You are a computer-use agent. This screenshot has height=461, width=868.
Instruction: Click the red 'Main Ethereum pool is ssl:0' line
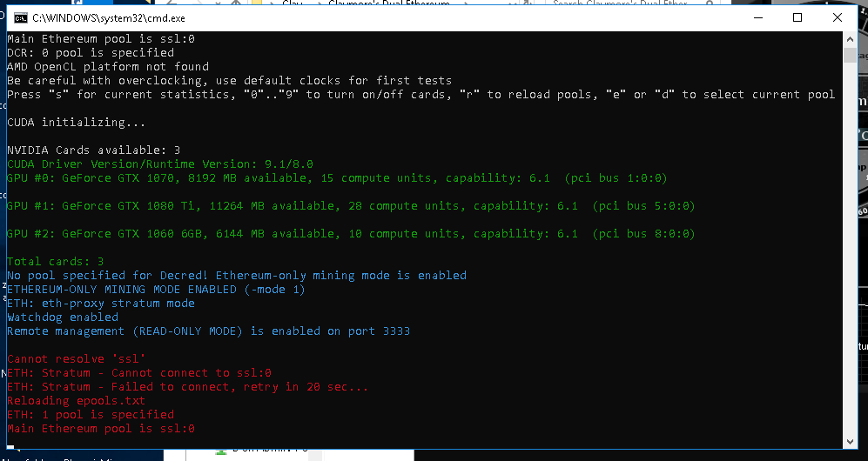click(x=101, y=429)
